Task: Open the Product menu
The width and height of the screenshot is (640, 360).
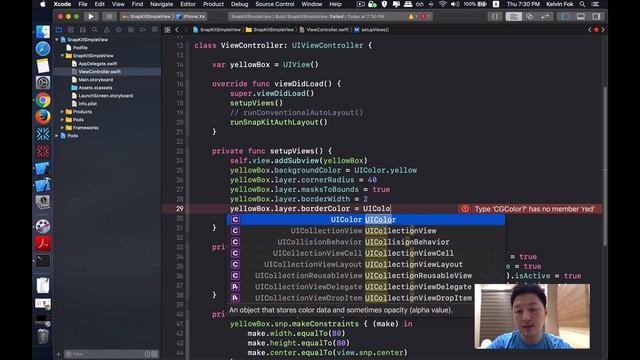Action: pos(213,4)
